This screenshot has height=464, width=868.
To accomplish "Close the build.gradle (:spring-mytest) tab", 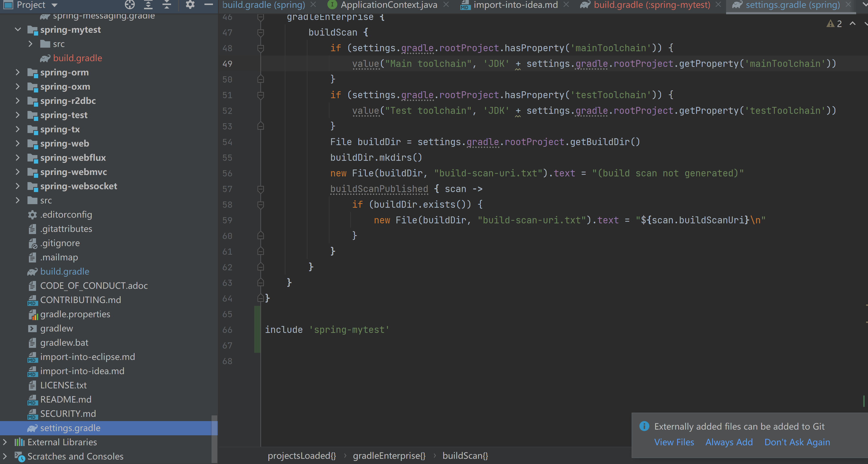I will (x=718, y=4).
